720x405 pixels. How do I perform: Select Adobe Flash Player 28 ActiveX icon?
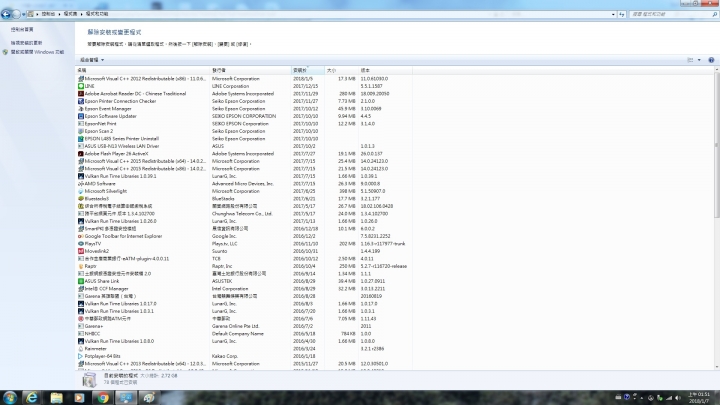click(x=81, y=154)
